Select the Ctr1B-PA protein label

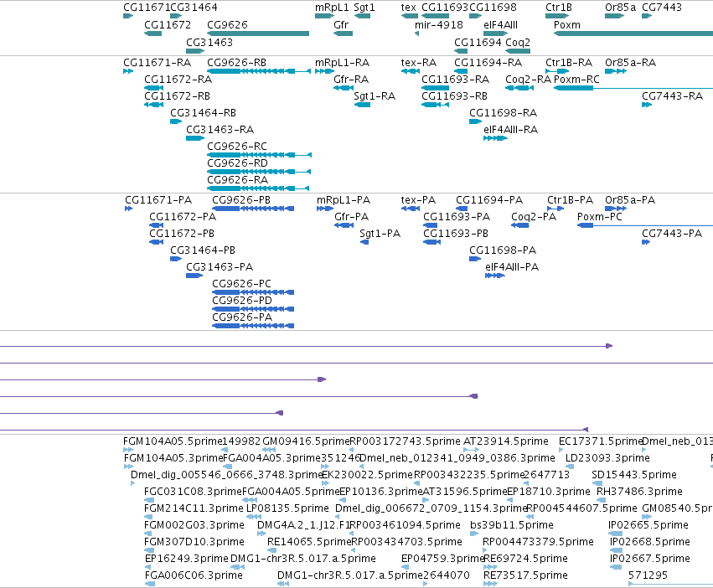[x=571, y=200]
